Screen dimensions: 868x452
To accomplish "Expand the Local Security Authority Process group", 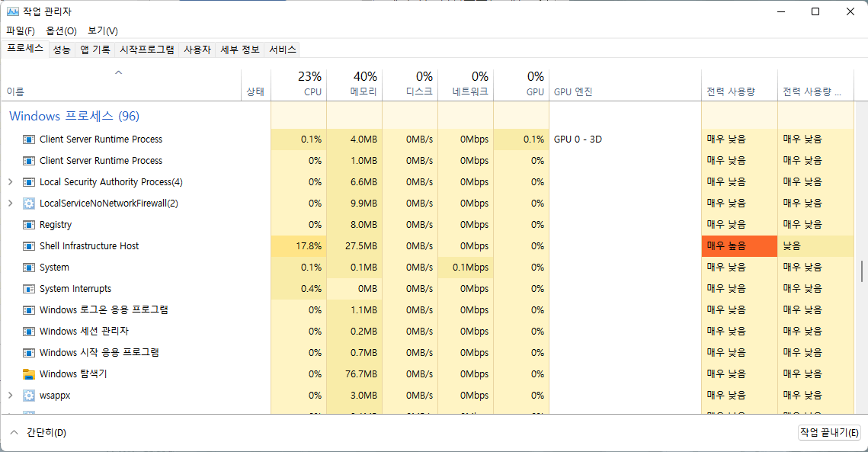I will [10, 181].
